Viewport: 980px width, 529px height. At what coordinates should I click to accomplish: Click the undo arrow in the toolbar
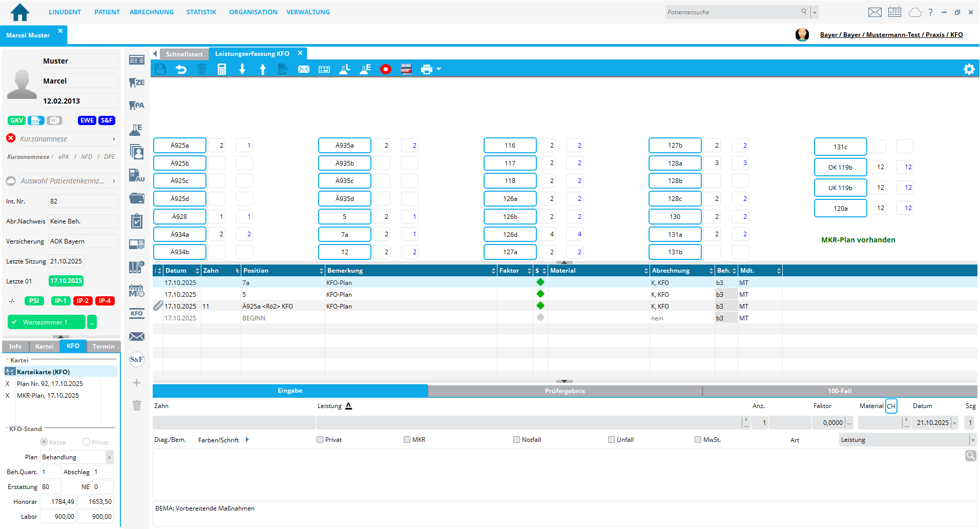coord(181,69)
